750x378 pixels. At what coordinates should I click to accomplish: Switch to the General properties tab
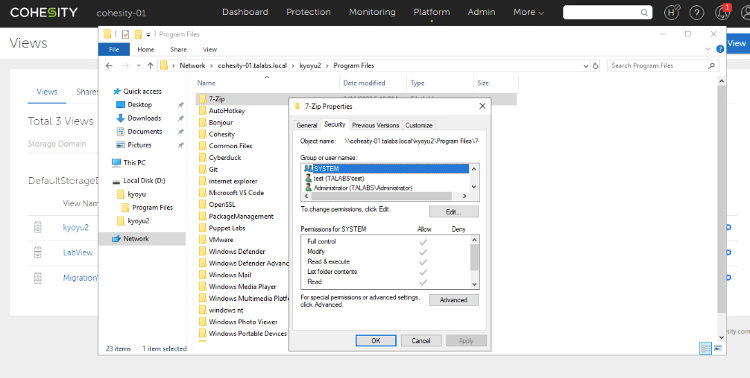307,125
